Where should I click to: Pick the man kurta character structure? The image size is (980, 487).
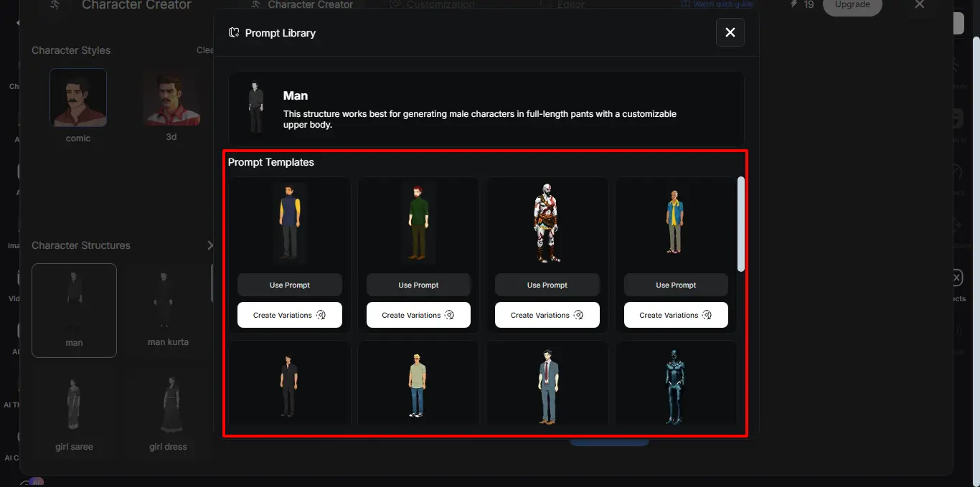(x=168, y=310)
